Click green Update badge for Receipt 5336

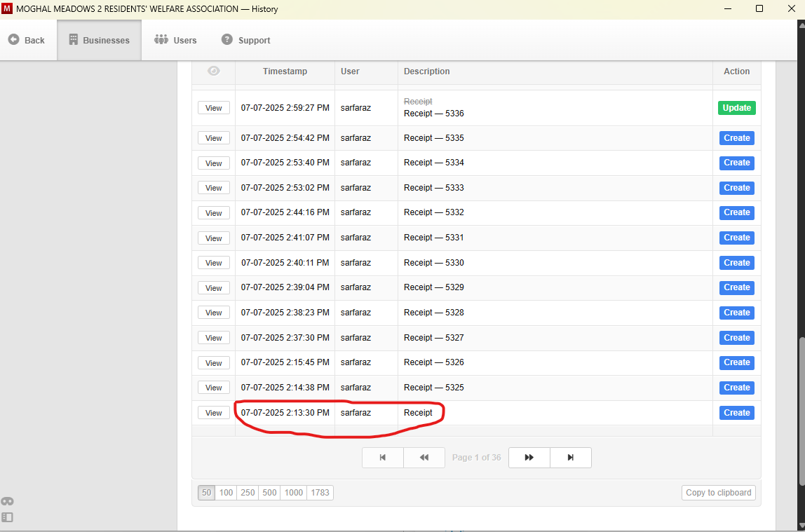point(737,108)
